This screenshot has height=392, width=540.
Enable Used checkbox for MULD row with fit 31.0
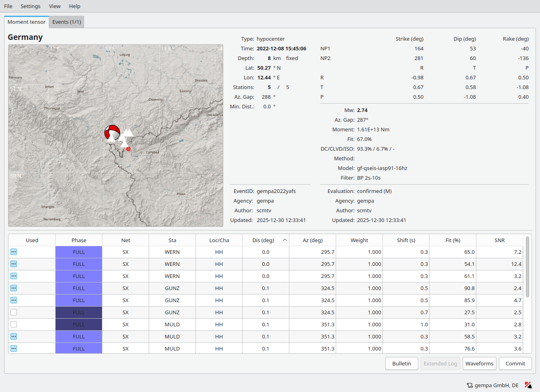pyautogui.click(x=14, y=324)
